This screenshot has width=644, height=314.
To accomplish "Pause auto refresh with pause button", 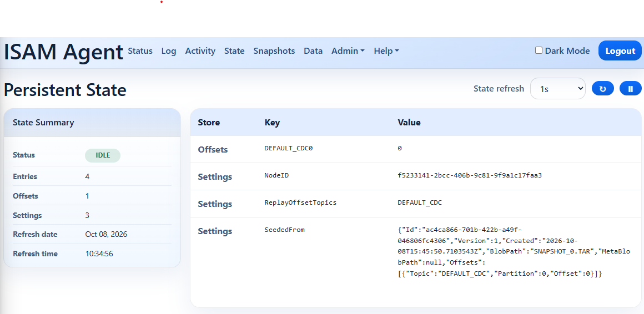I will pos(631,88).
